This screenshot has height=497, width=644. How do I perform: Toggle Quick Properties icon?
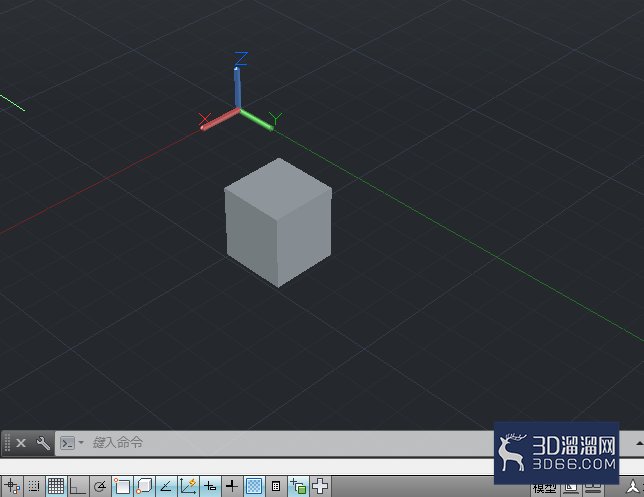[276, 487]
